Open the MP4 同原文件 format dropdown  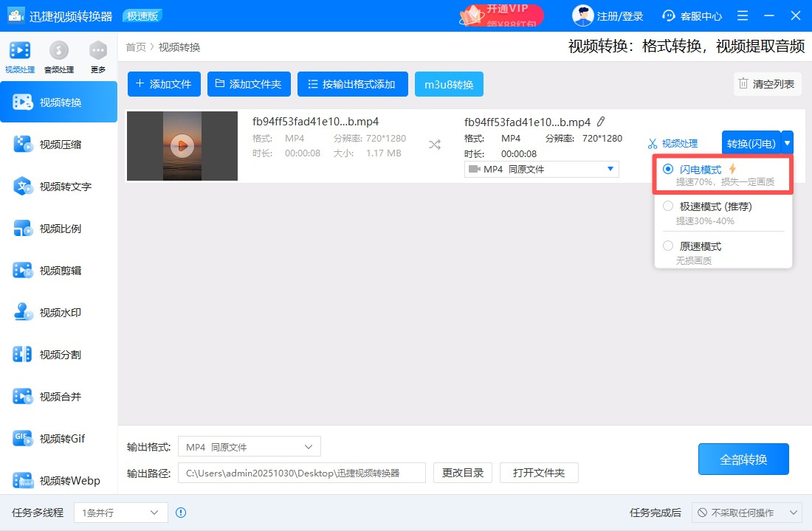coord(541,169)
